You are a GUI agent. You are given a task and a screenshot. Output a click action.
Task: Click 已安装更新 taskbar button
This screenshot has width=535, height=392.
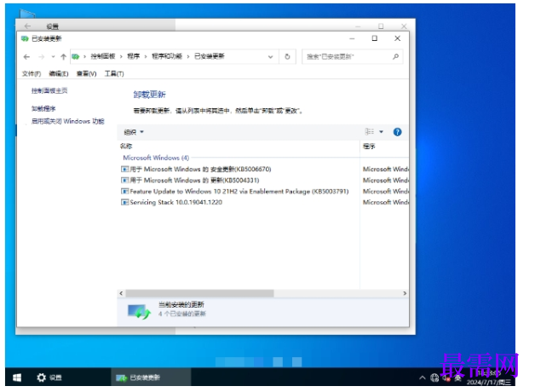click(151, 378)
